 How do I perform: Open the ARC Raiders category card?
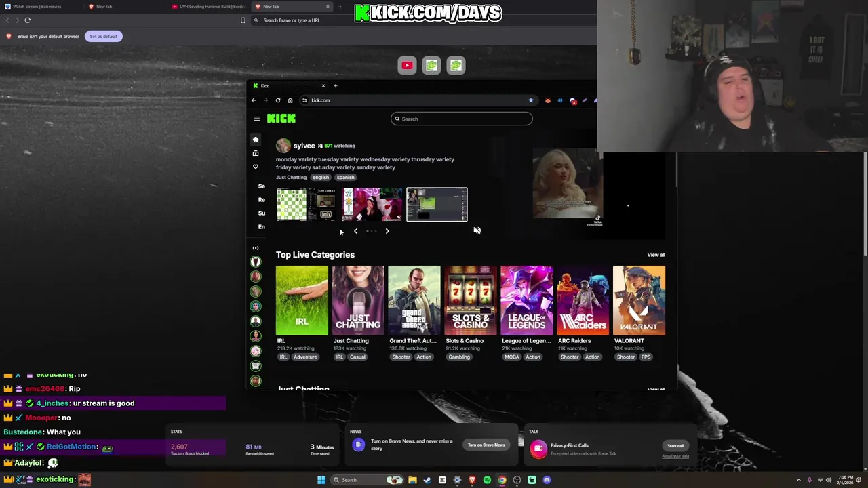pyautogui.click(x=583, y=301)
